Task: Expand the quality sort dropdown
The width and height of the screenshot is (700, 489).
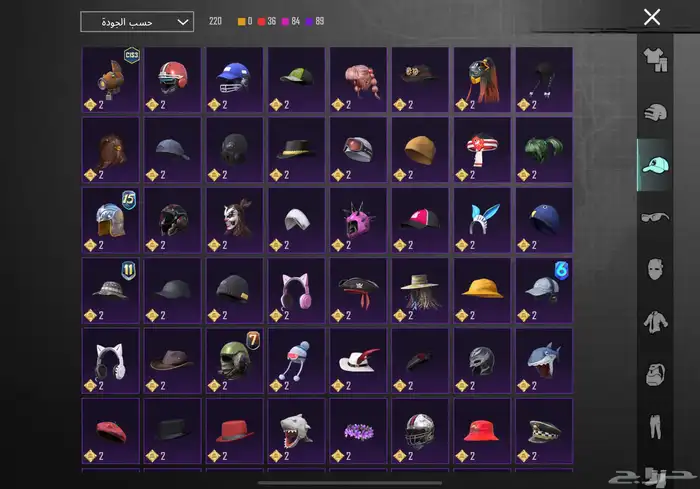Action: point(137,21)
